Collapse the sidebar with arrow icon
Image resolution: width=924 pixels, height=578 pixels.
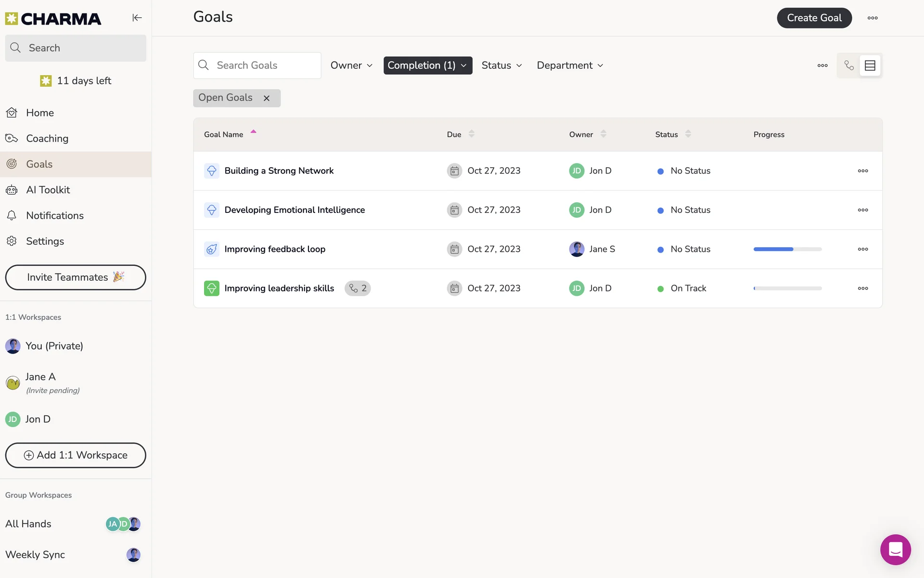pyautogui.click(x=137, y=18)
